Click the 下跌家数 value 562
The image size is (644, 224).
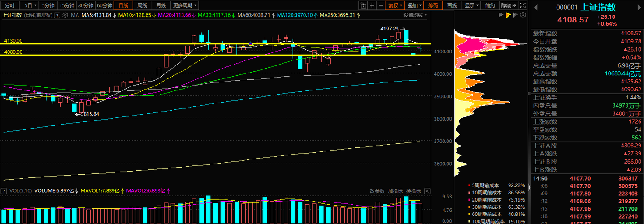(x=636, y=138)
